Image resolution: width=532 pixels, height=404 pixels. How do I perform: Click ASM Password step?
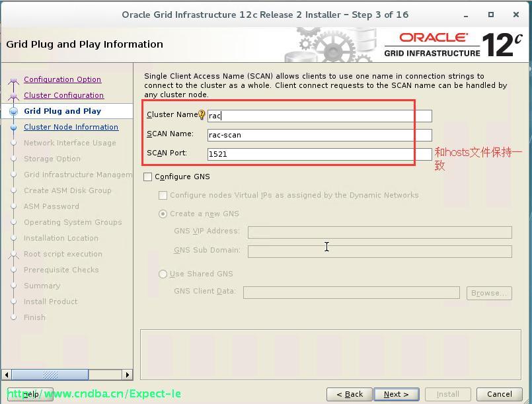pyautogui.click(x=52, y=206)
